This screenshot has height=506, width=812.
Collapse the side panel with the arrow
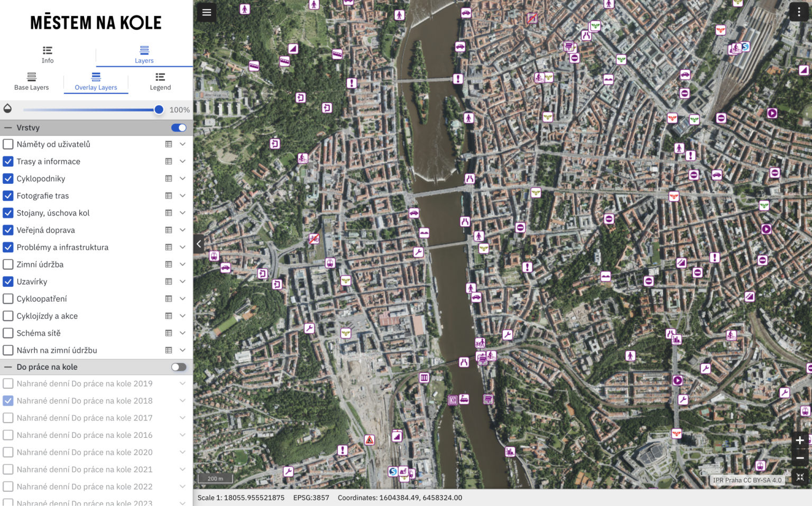(x=199, y=244)
